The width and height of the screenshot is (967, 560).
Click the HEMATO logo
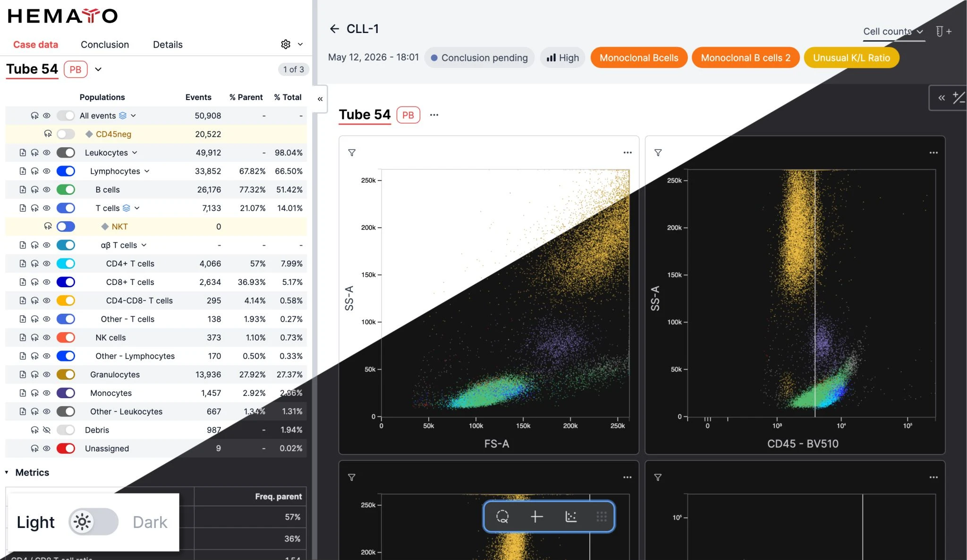coord(62,16)
